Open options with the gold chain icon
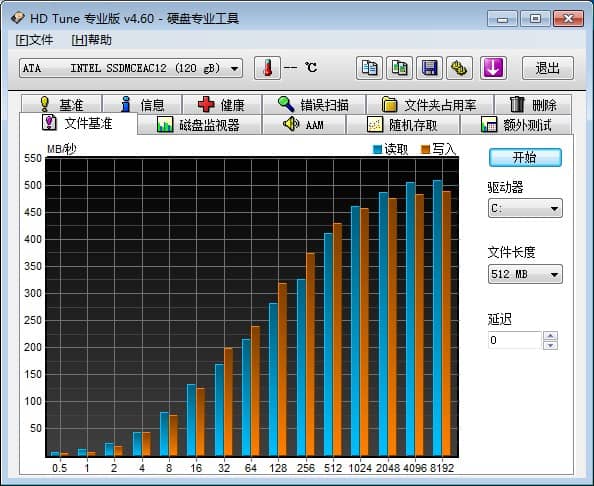This screenshot has width=594, height=486. pyautogui.click(x=459, y=68)
